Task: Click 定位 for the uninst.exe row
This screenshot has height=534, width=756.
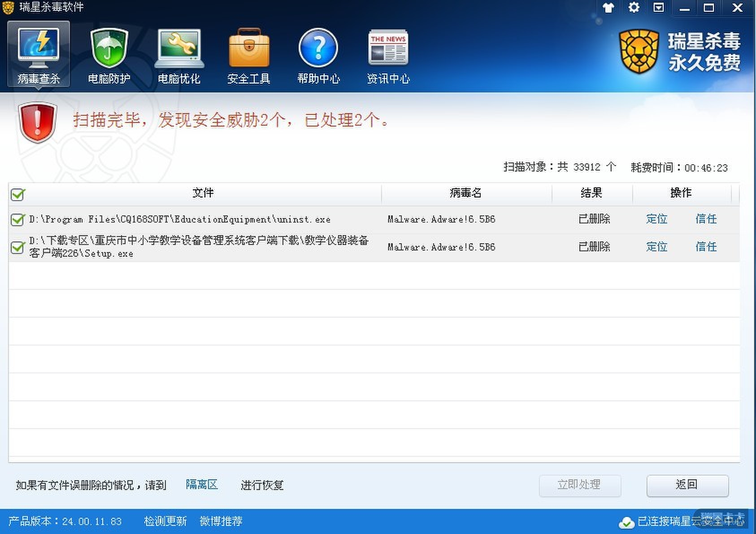Action: [x=657, y=219]
